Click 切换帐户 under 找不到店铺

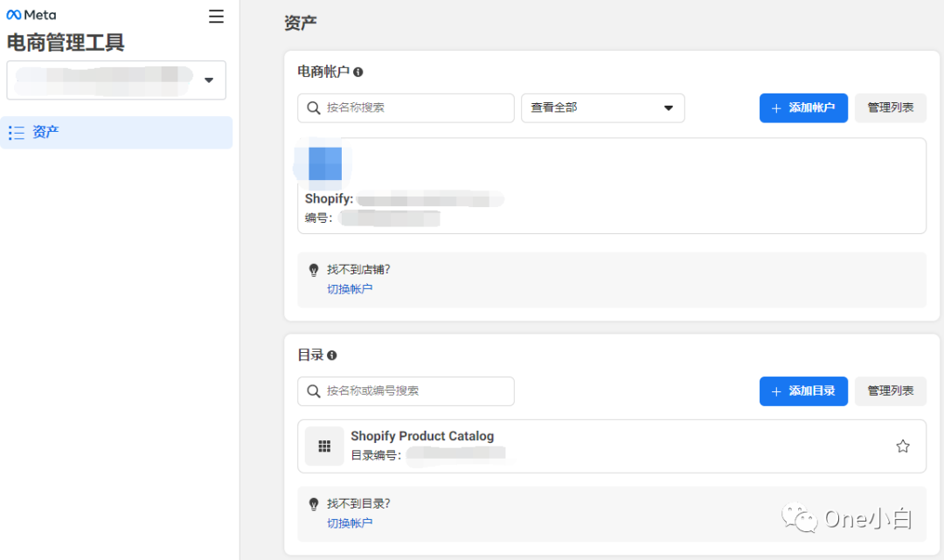coord(348,289)
